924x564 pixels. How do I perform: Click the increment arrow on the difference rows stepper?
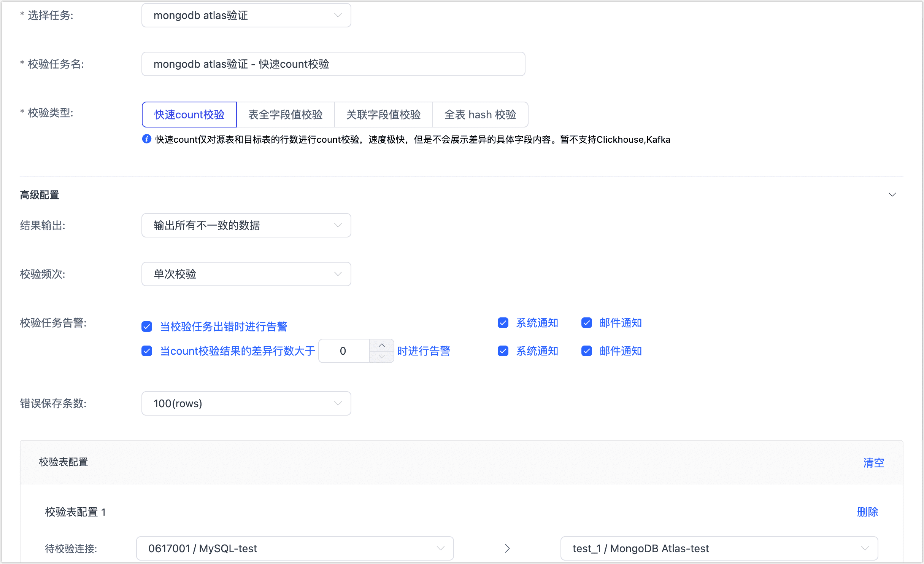[382, 345]
